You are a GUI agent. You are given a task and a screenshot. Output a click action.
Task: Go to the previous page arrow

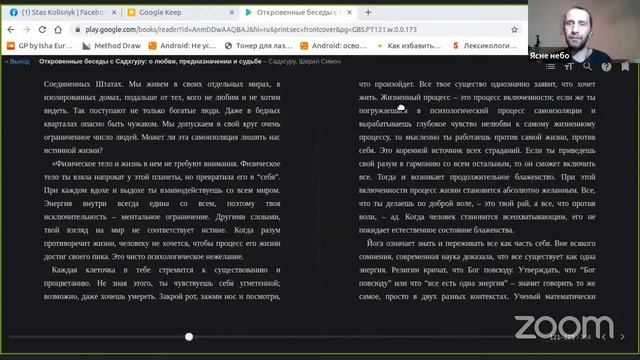click(x=604, y=337)
